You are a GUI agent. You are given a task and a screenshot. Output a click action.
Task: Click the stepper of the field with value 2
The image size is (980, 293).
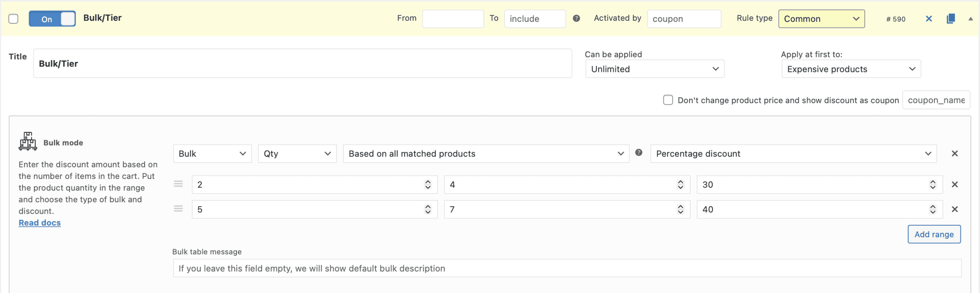pyautogui.click(x=428, y=184)
